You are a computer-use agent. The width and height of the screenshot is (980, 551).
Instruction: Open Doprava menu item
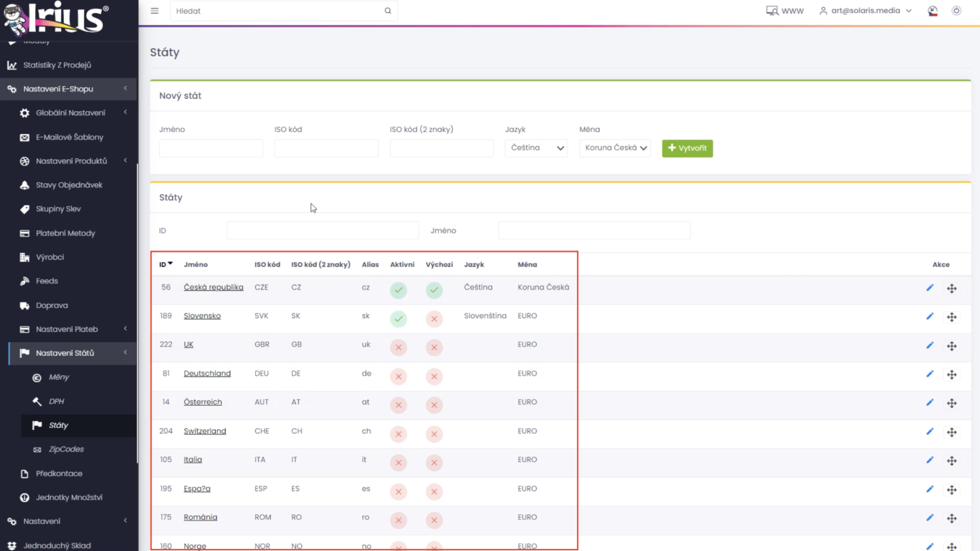pyautogui.click(x=52, y=305)
